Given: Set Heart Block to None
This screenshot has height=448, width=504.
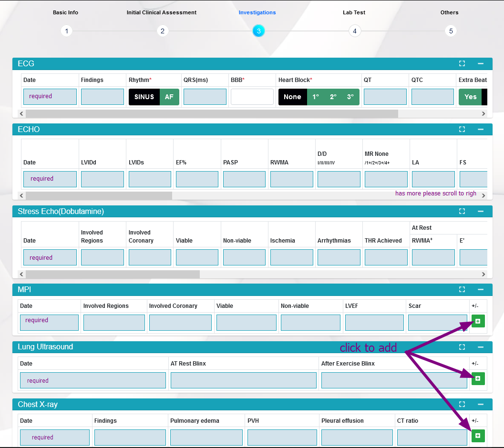Looking at the screenshot, I should click(292, 97).
